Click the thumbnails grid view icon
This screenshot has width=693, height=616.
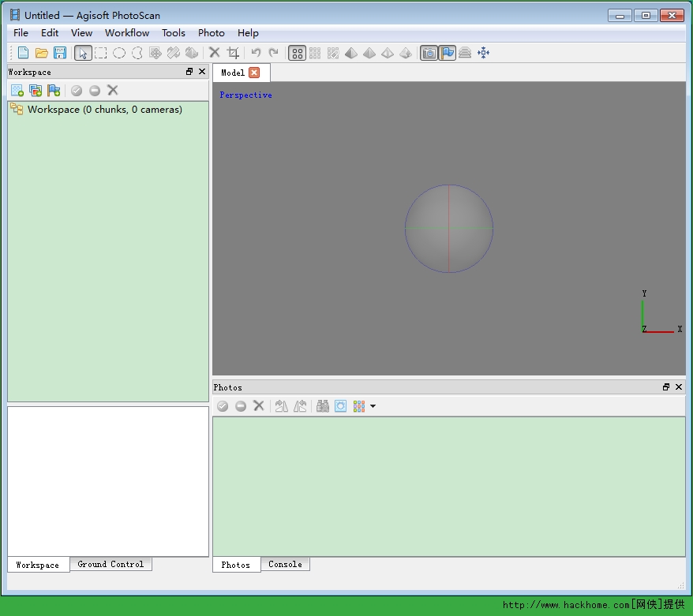[359, 406]
